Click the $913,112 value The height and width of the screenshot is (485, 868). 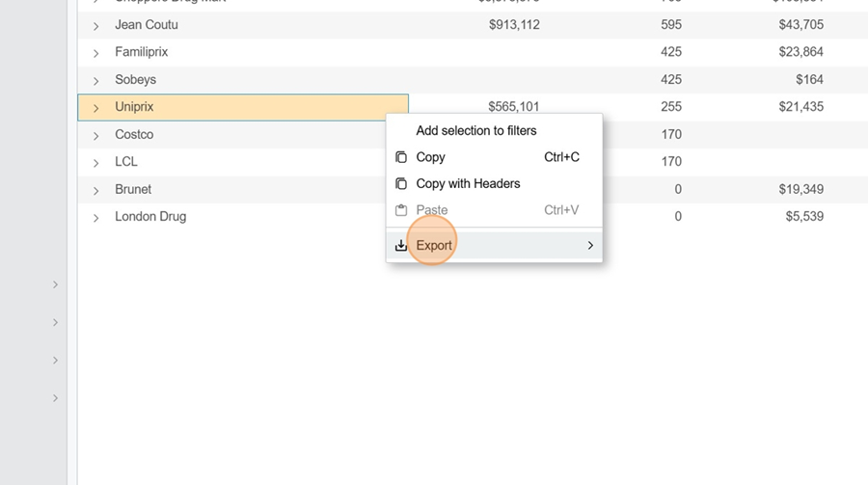point(514,25)
